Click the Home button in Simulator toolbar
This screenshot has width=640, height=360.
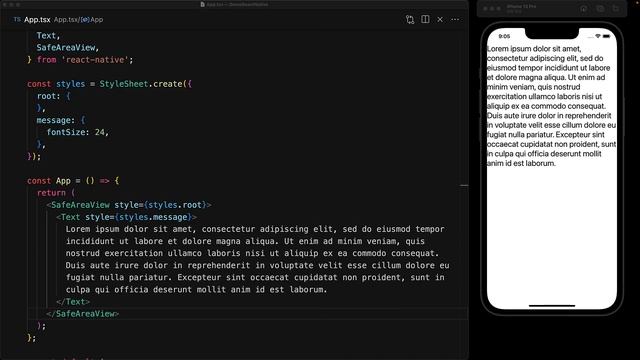pyautogui.click(x=584, y=9)
